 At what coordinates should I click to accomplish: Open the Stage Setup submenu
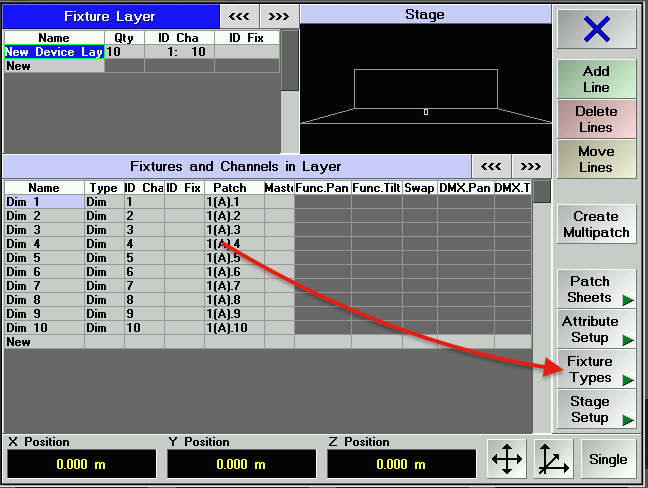(x=596, y=409)
